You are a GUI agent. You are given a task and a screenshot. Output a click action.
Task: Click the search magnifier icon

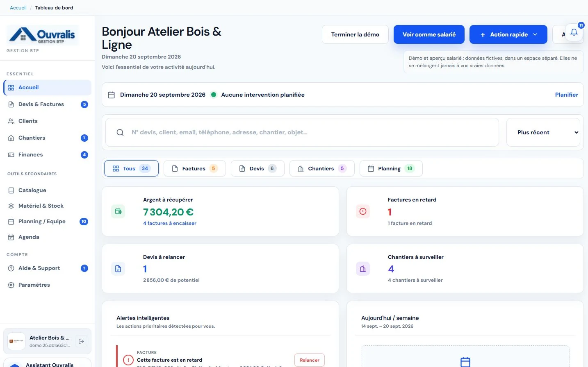point(120,132)
